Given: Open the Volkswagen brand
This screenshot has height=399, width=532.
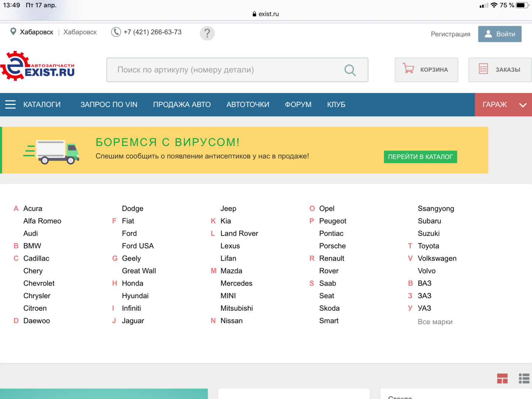Looking at the screenshot, I should (x=437, y=258).
